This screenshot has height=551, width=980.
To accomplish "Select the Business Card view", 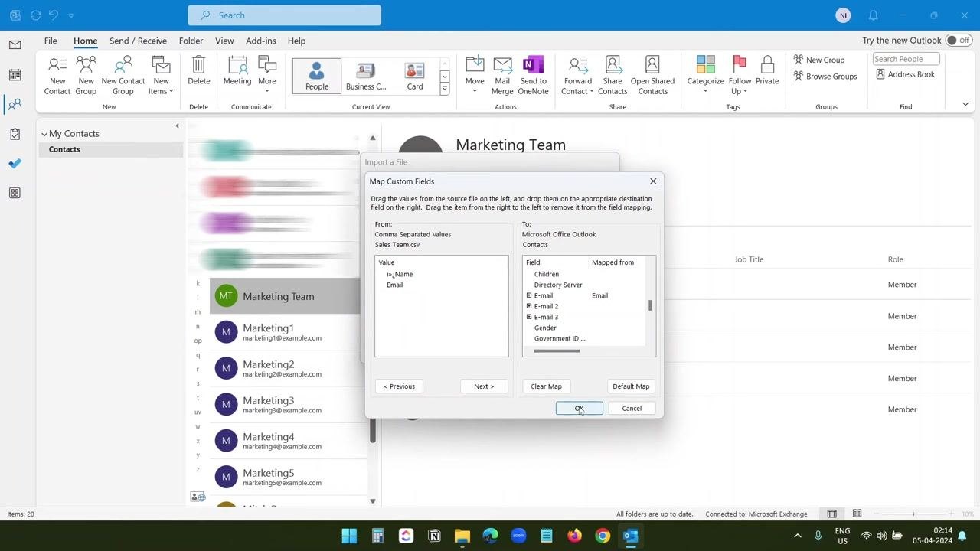I will tap(366, 76).
